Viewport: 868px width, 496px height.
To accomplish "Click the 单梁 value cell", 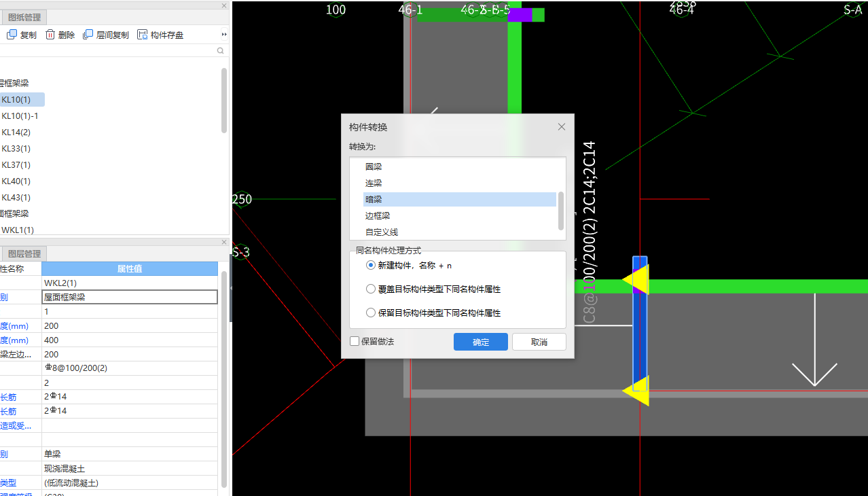I will (129, 454).
